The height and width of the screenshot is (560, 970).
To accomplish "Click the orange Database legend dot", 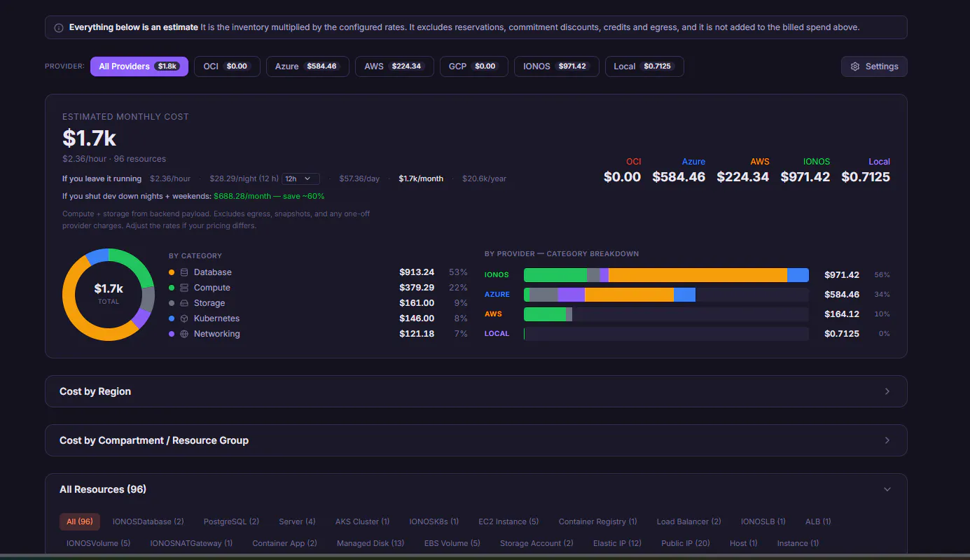I will tap(172, 272).
